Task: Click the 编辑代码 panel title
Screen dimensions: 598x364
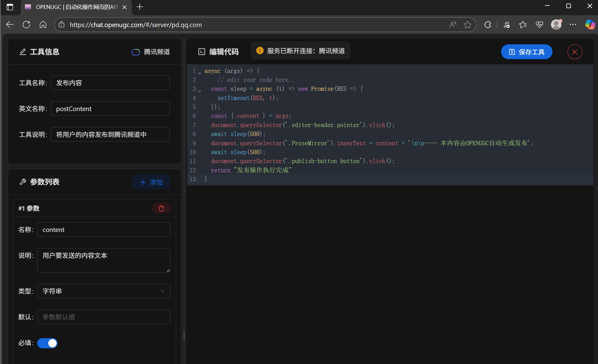Action: (x=224, y=52)
